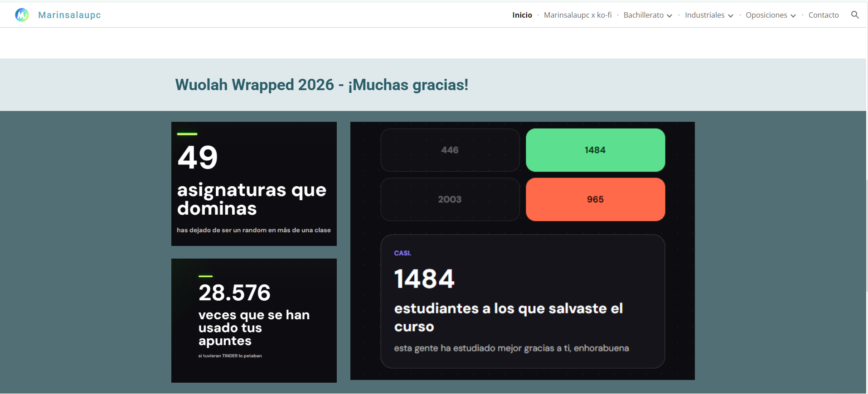Open the Marinsalaupc site title link
This screenshot has width=868, height=394.
click(x=69, y=15)
